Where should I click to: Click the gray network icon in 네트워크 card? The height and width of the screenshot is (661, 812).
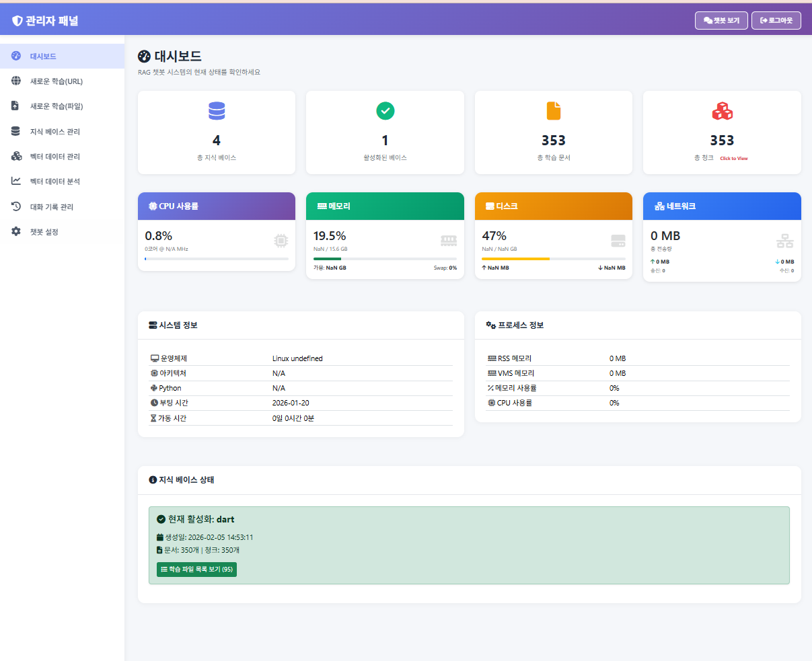click(785, 241)
